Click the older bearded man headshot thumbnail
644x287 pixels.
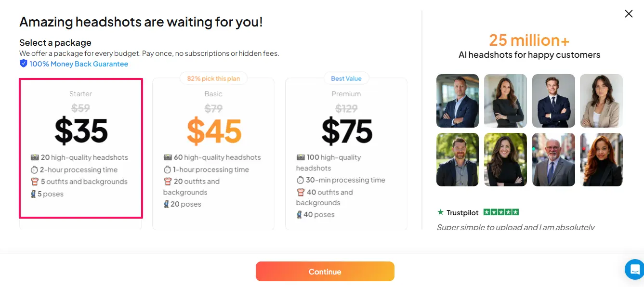point(553,160)
